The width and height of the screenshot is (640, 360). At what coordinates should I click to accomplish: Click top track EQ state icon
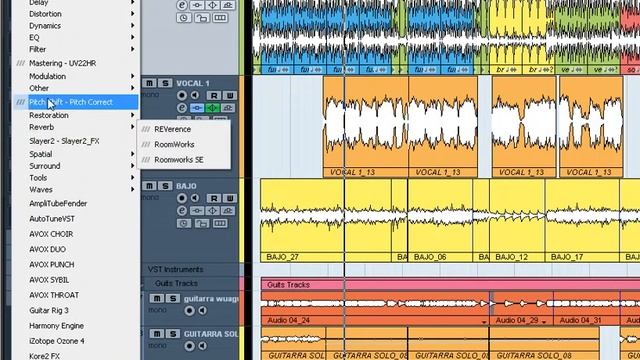[x=212, y=5]
